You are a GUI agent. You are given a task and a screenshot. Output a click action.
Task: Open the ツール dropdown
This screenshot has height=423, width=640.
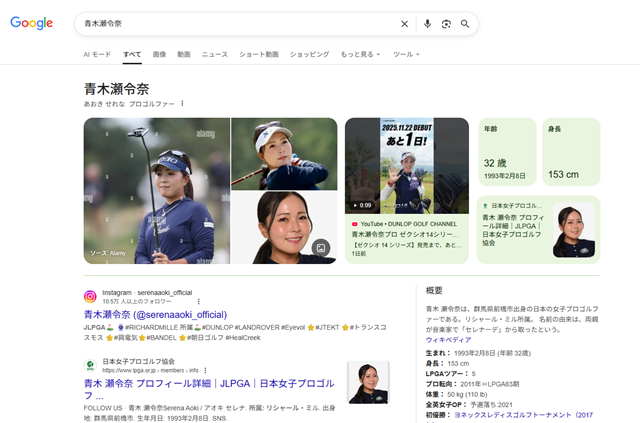[406, 54]
